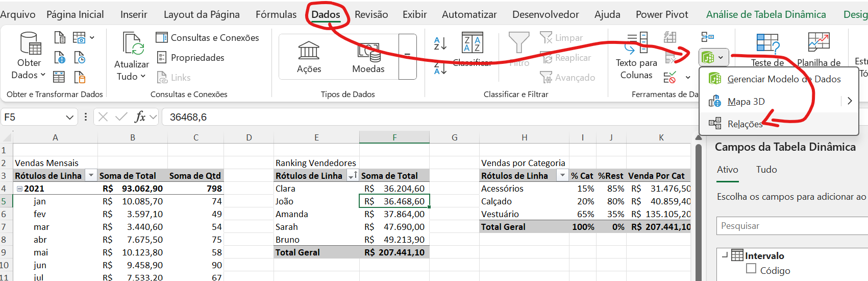Sort descending Z to A icon
Viewport: 868px width, 281px height.
440,67
